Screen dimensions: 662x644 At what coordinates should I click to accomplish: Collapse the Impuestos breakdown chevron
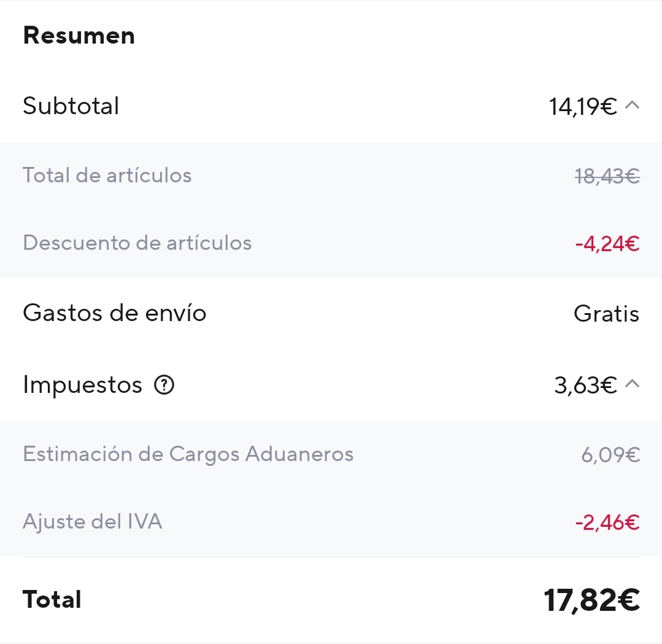click(x=632, y=384)
